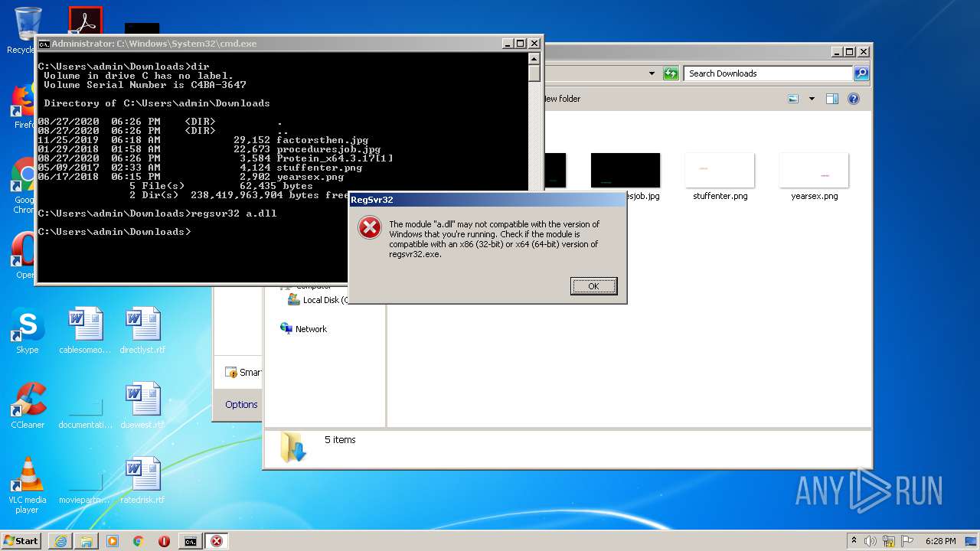Click the network tray icon
Image resolution: width=980 pixels, height=551 pixels.
(x=889, y=541)
